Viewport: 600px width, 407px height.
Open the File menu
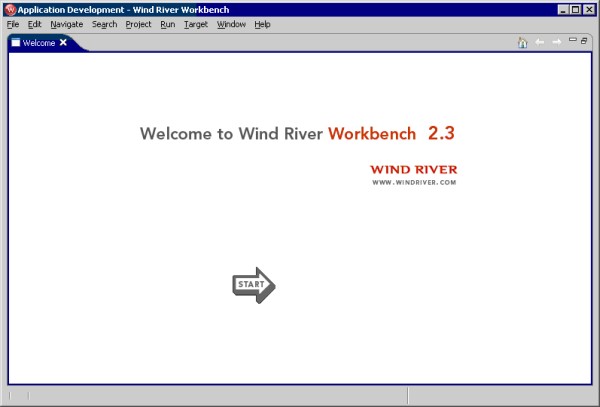[13, 24]
